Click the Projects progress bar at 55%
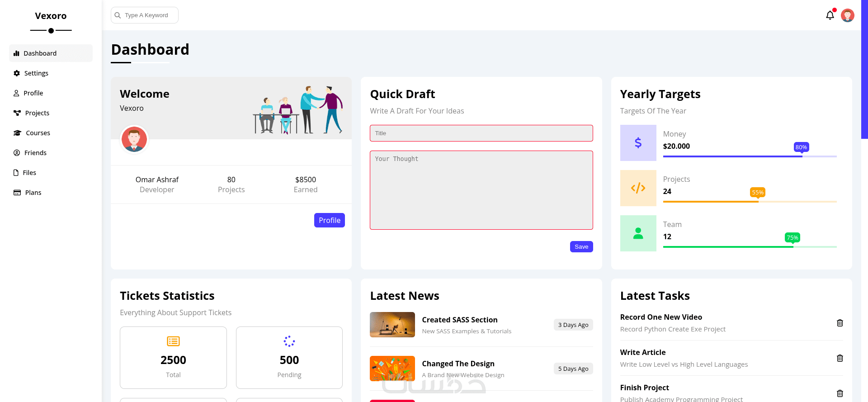Viewport: 868px width, 402px height. 750,202
